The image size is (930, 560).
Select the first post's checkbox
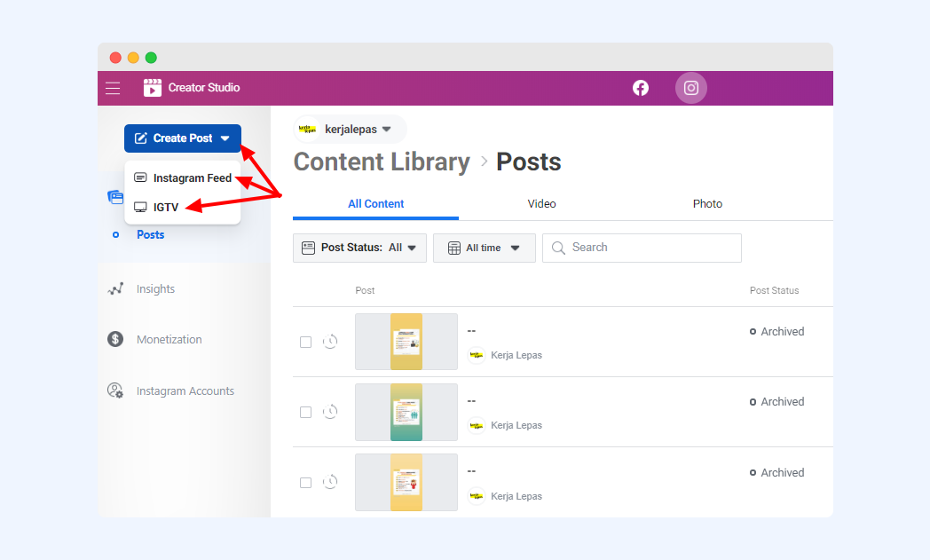305,343
